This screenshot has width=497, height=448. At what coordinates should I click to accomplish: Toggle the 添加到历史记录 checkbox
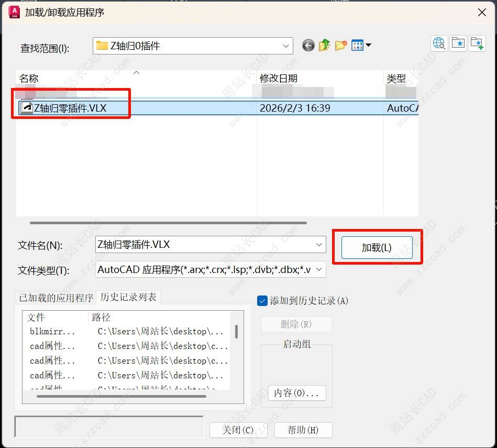(262, 301)
